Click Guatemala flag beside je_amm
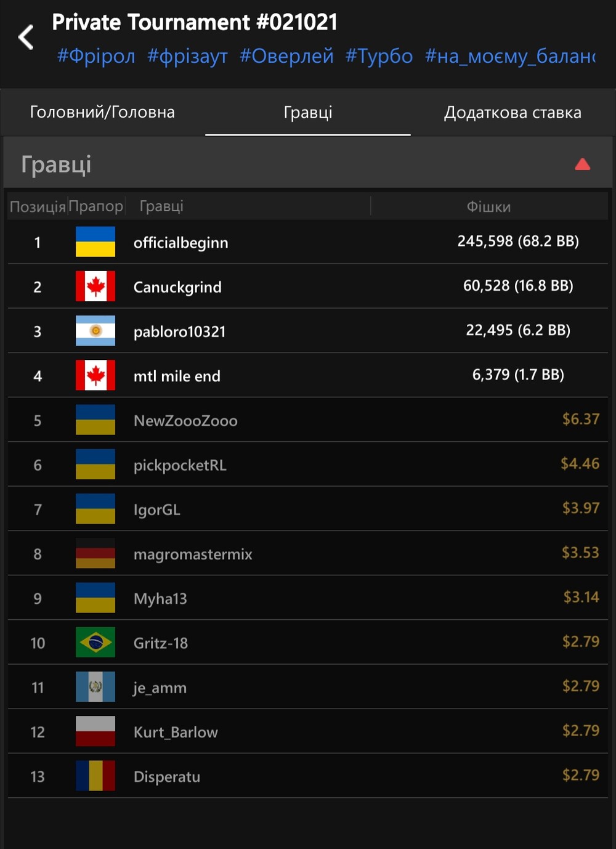 pyautogui.click(x=95, y=686)
